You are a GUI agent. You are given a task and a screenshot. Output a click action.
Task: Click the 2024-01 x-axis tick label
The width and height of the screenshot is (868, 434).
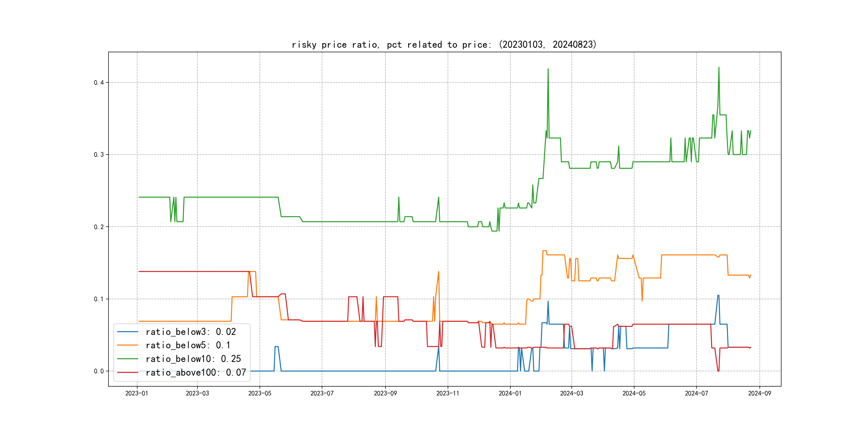click(510, 394)
